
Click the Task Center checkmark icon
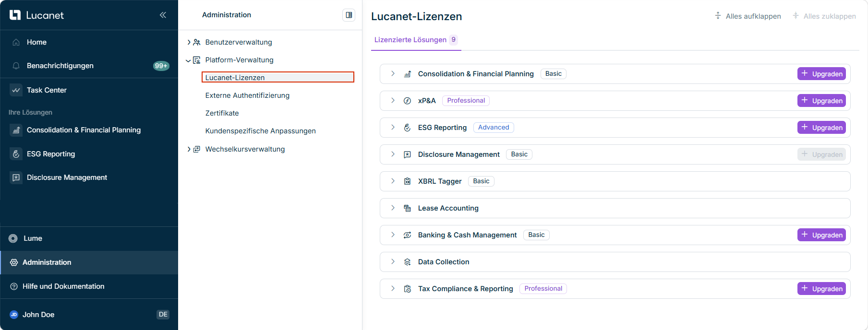tap(16, 90)
